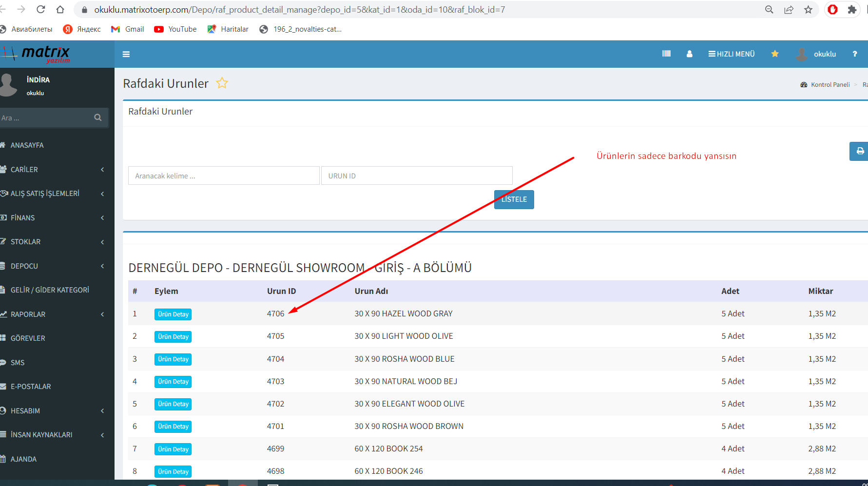The width and height of the screenshot is (868, 486).
Task: Focus the URUN ID input field
Action: point(417,176)
